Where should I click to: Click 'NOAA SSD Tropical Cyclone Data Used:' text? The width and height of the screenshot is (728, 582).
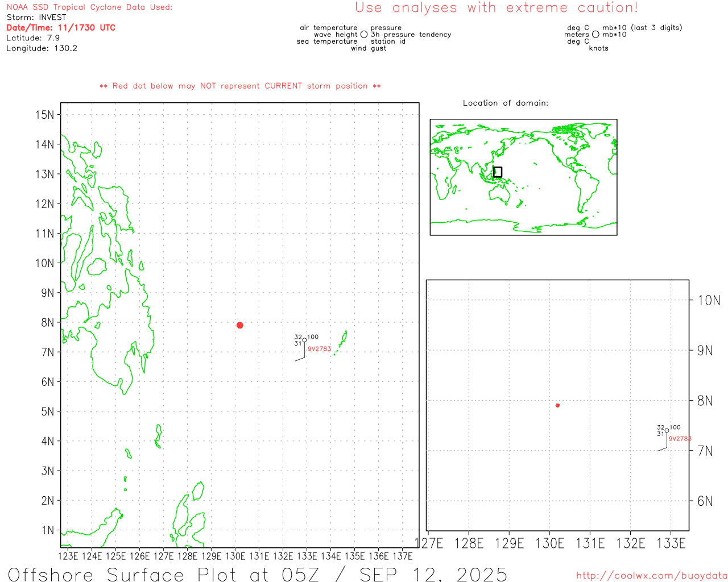pyautogui.click(x=89, y=7)
